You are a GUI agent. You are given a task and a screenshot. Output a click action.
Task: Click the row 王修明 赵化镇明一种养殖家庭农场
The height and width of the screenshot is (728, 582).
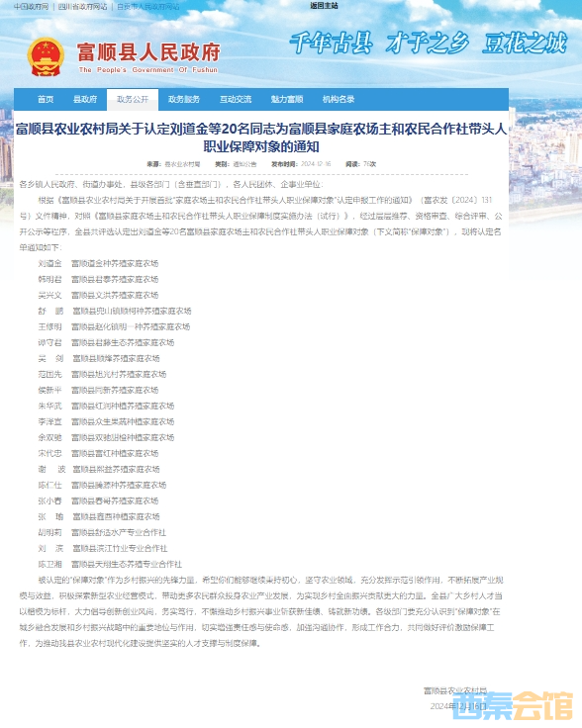114,326
